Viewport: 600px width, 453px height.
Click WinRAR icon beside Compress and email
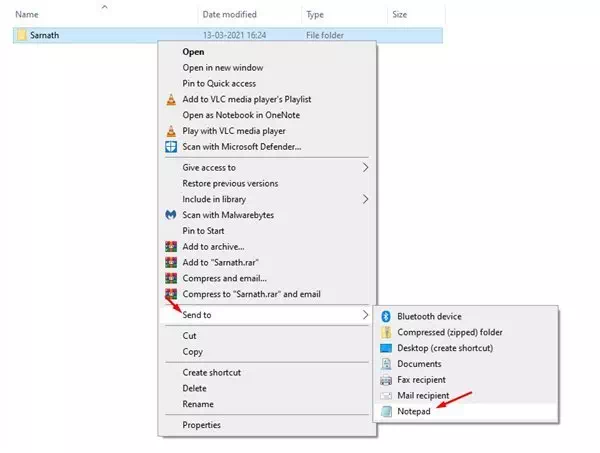tap(171, 278)
